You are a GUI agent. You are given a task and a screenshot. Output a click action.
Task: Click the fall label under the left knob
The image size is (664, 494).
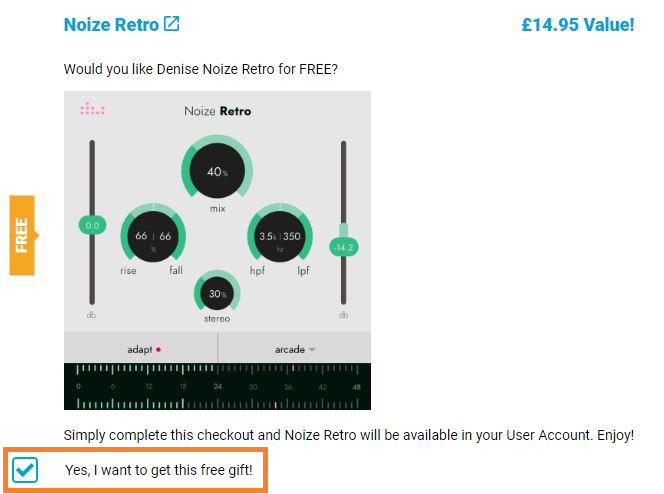click(176, 270)
